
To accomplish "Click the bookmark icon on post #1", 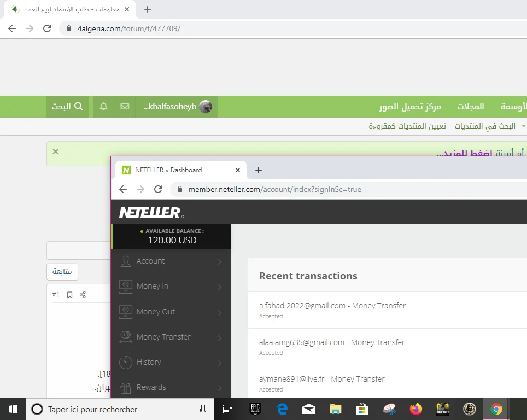I will coord(69,295).
